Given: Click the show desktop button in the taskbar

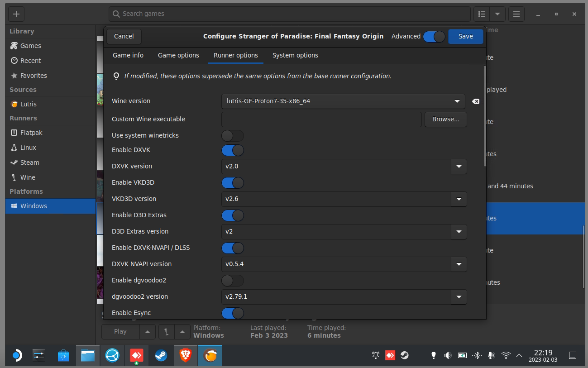Looking at the screenshot, I should pos(572,356).
